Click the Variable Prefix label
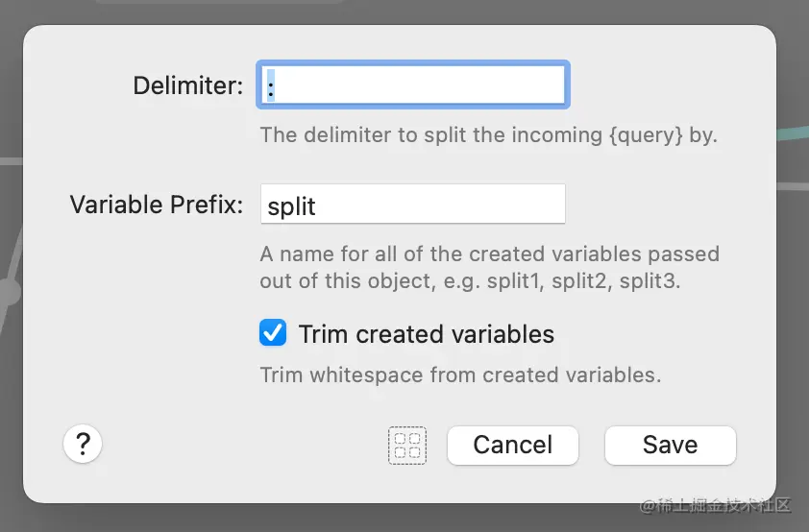 pos(156,205)
